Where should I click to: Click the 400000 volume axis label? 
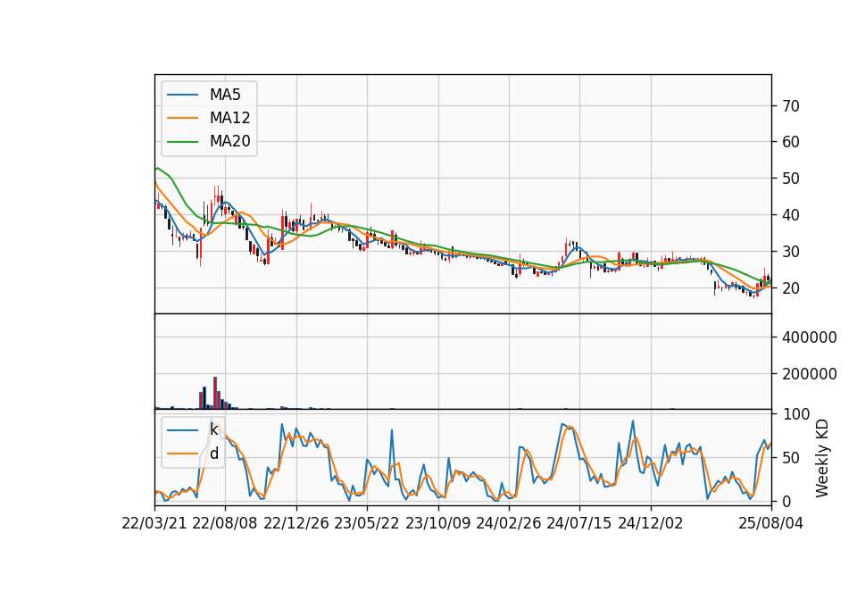click(809, 337)
